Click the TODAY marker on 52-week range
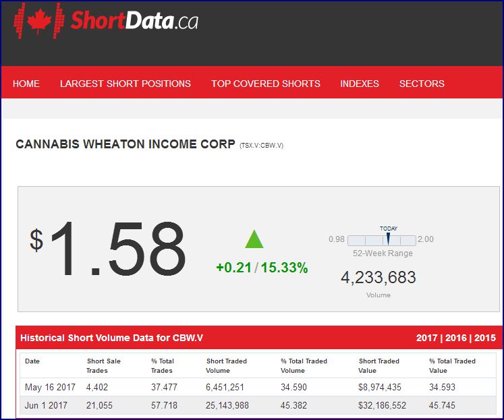 [388, 237]
